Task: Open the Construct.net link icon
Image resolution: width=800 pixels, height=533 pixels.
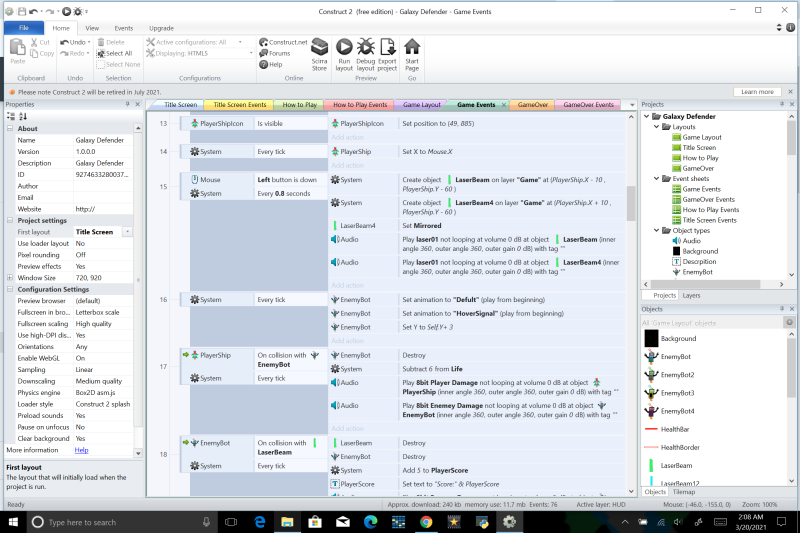Action: [x=283, y=42]
